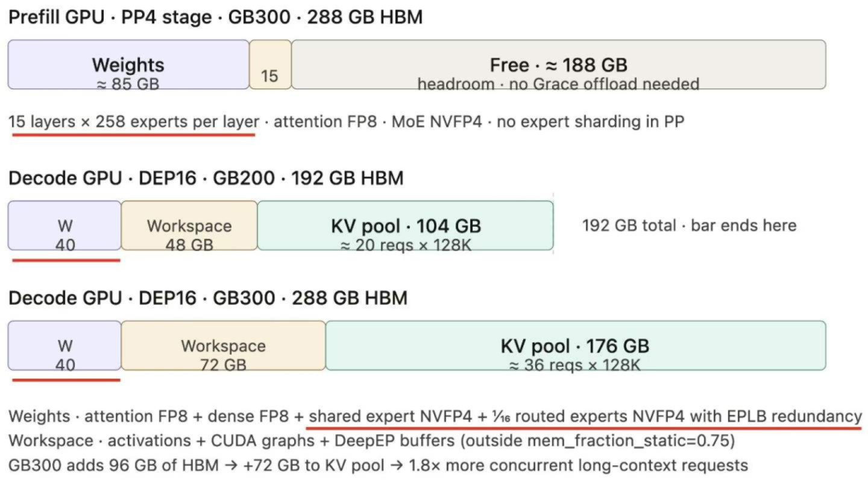This screenshot has height=480, width=868.
Task: Click the Decode GPU GB200 192 GB heading
Action: (x=206, y=178)
